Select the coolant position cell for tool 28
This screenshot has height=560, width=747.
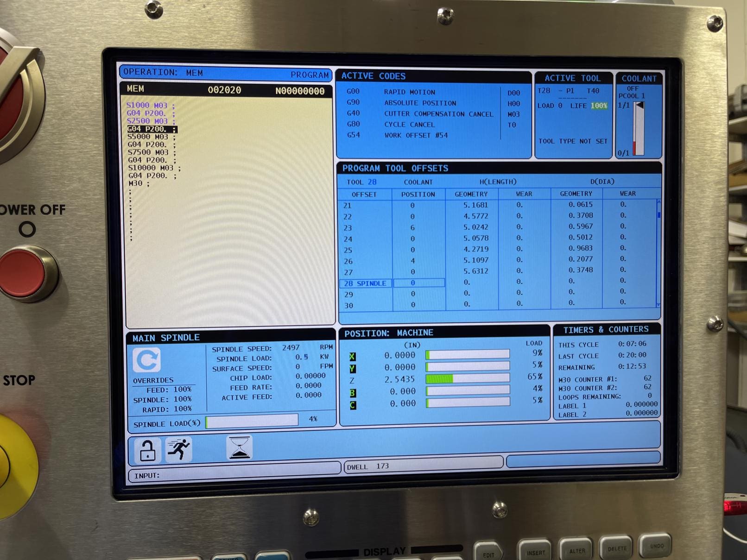[418, 283]
